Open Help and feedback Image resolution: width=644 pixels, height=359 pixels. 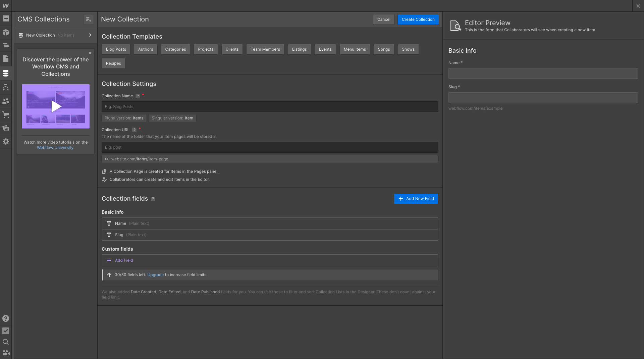(x=6, y=318)
